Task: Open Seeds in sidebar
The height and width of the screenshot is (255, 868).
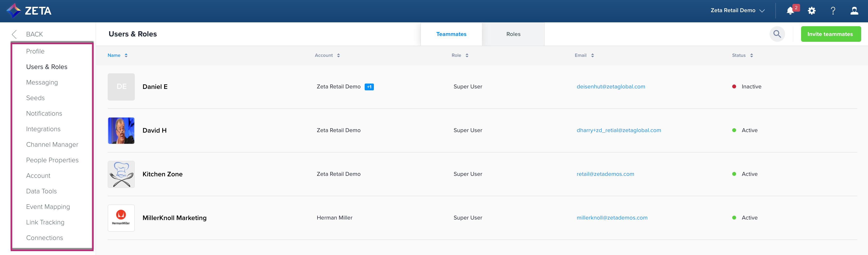Action: coord(35,98)
